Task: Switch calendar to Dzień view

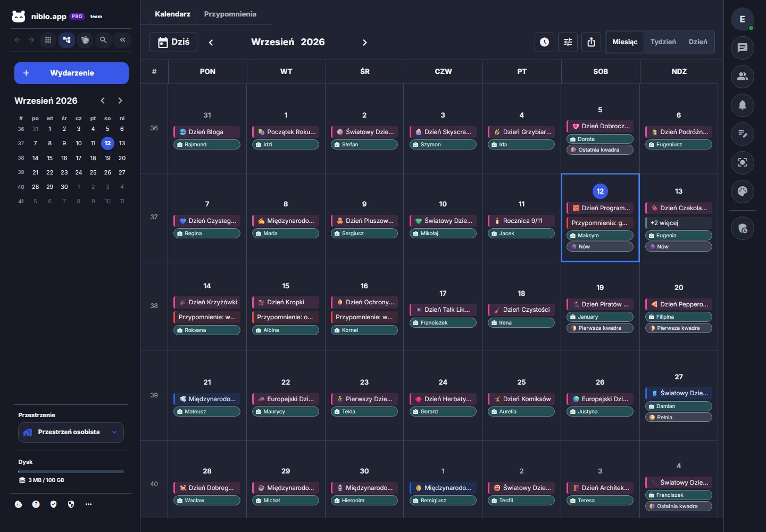Action: (697, 42)
